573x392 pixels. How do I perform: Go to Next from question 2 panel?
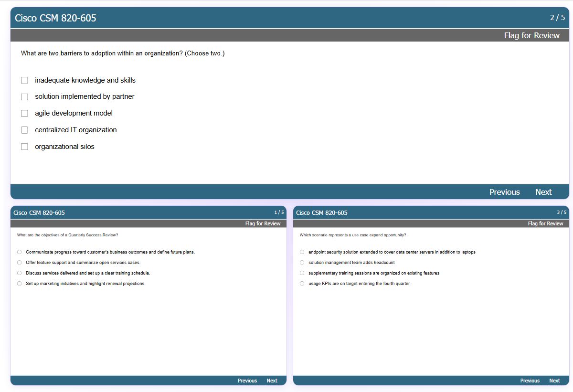tap(543, 192)
